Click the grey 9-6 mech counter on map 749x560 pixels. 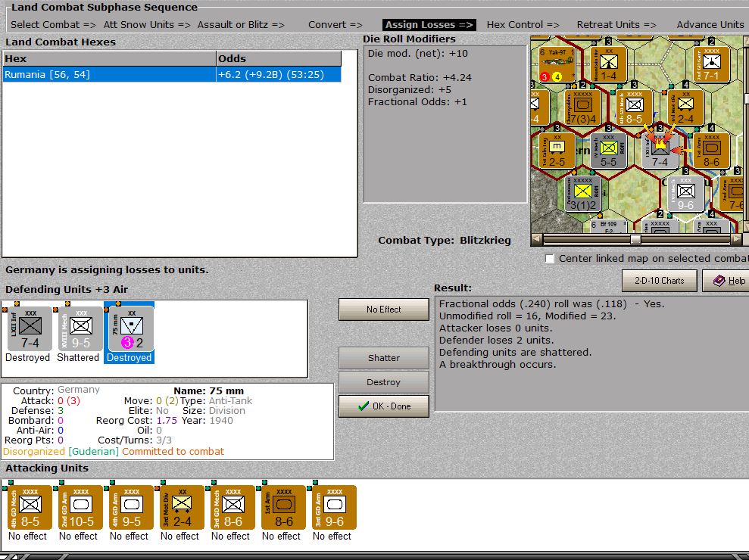(x=685, y=193)
